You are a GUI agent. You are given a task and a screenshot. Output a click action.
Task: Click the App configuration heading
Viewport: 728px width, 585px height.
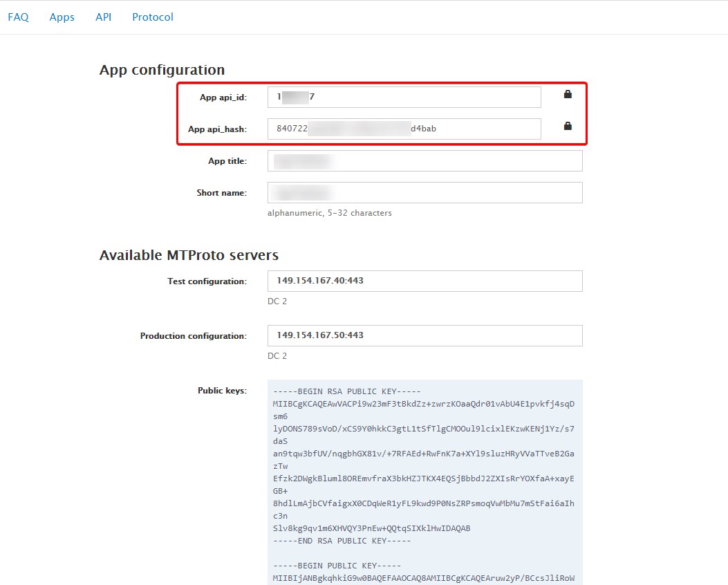click(x=162, y=70)
